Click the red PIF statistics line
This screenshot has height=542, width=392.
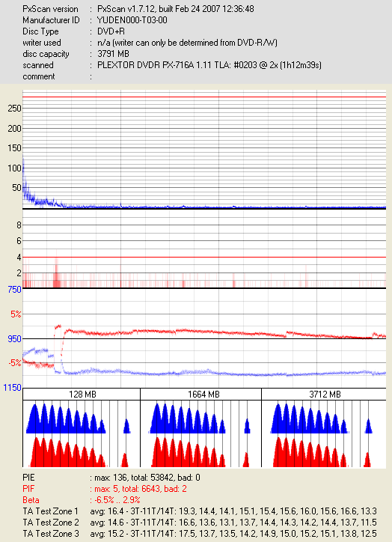(138, 489)
